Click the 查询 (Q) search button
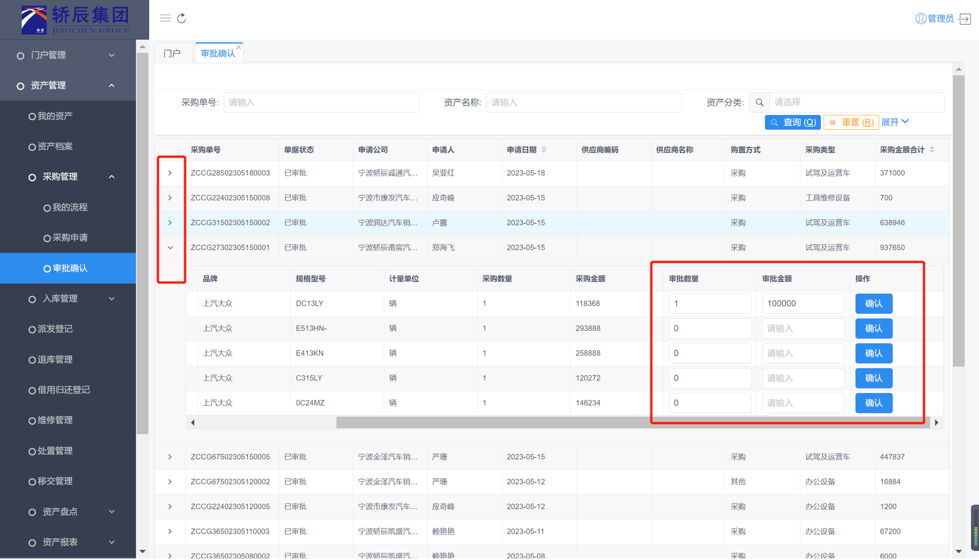The height and width of the screenshot is (560, 979). [x=792, y=122]
